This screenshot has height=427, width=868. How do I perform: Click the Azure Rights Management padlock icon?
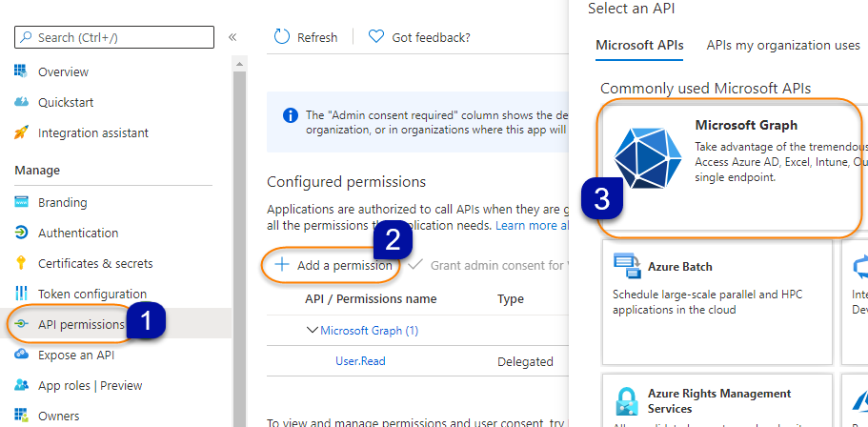tap(627, 401)
